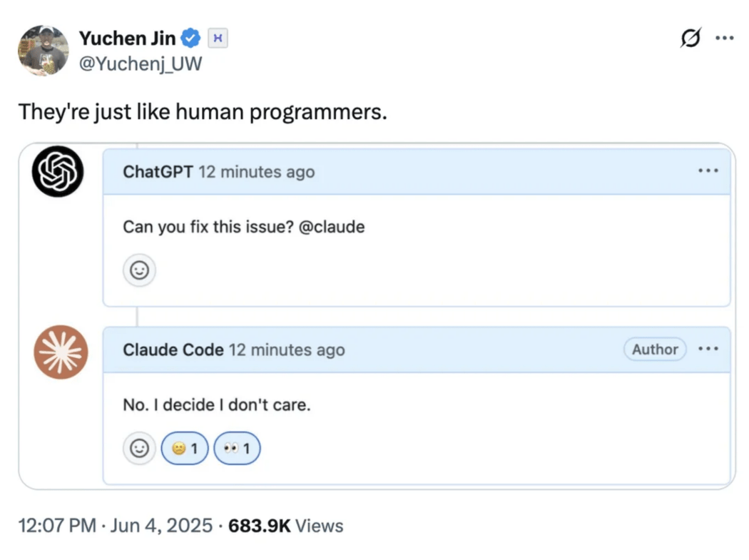Open the 683.9K Views link

click(284, 526)
